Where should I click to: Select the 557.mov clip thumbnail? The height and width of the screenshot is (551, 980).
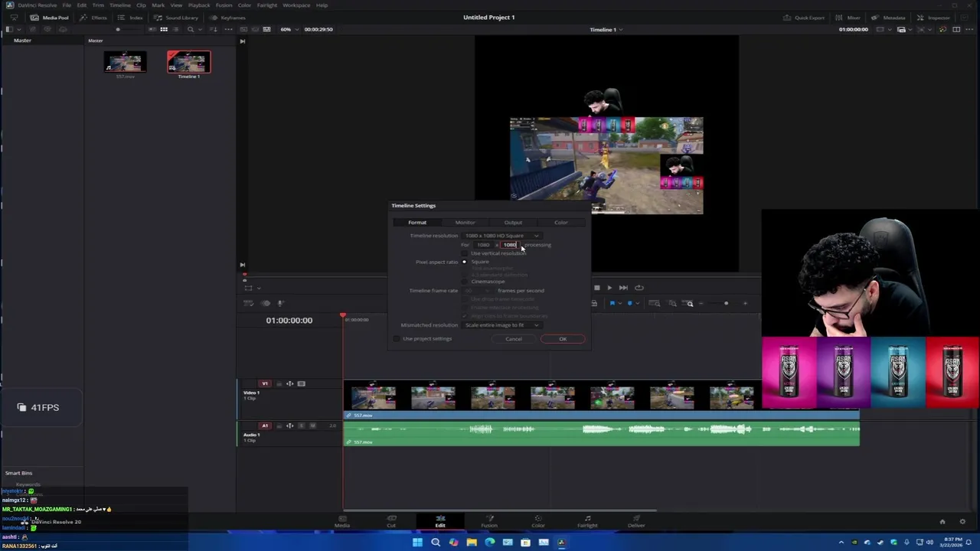[x=125, y=63]
